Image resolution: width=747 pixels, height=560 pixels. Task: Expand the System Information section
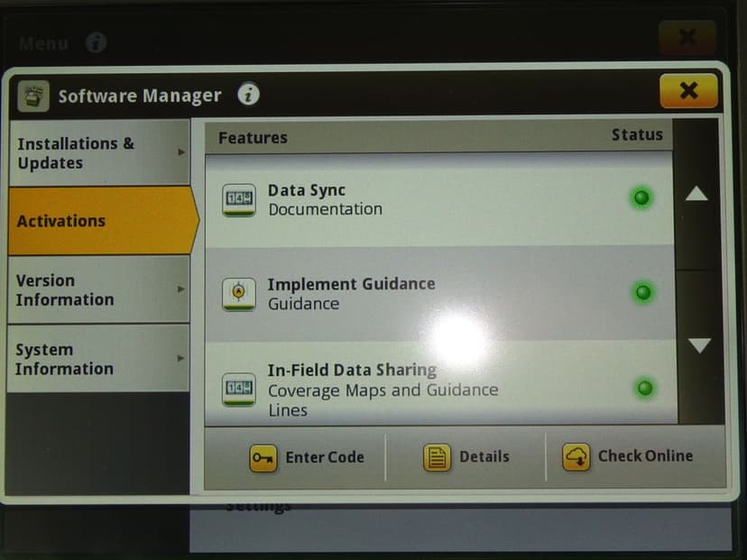pos(97,359)
